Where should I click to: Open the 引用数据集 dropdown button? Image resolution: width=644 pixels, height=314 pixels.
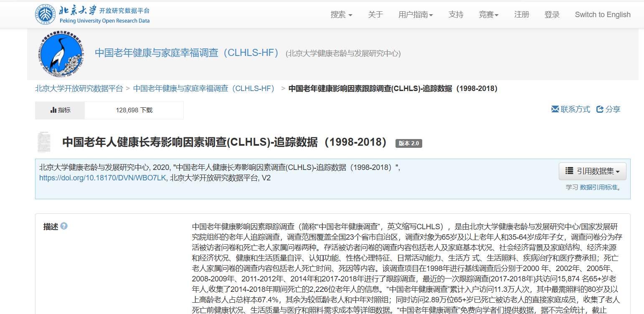pos(592,171)
